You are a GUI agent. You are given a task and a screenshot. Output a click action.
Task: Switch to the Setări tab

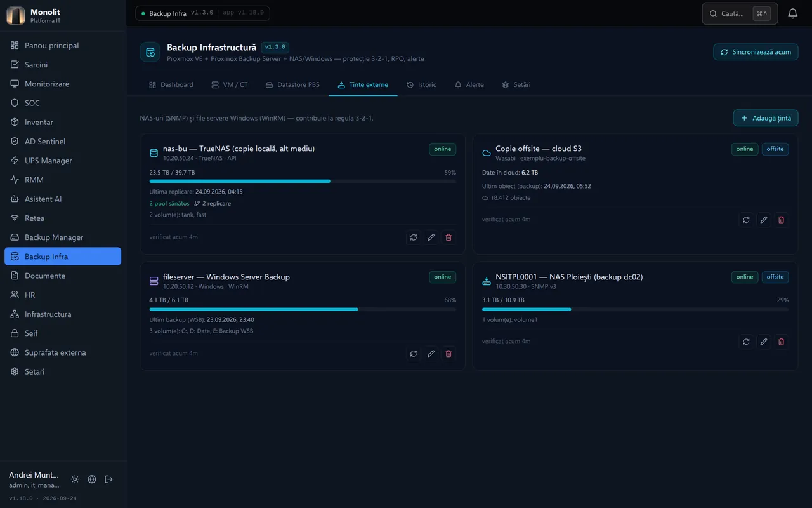click(516, 85)
